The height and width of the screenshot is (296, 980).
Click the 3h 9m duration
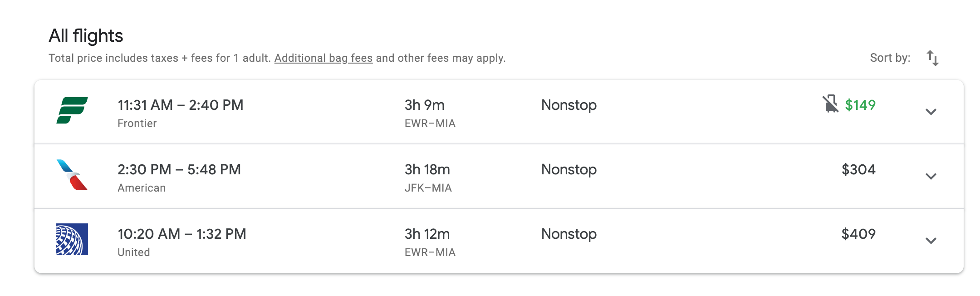point(424,105)
